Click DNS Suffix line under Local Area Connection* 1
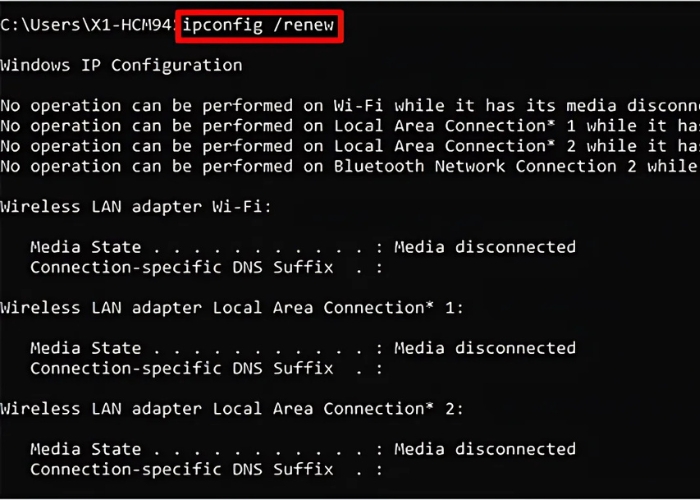The width and height of the screenshot is (700, 500). [x=181, y=368]
